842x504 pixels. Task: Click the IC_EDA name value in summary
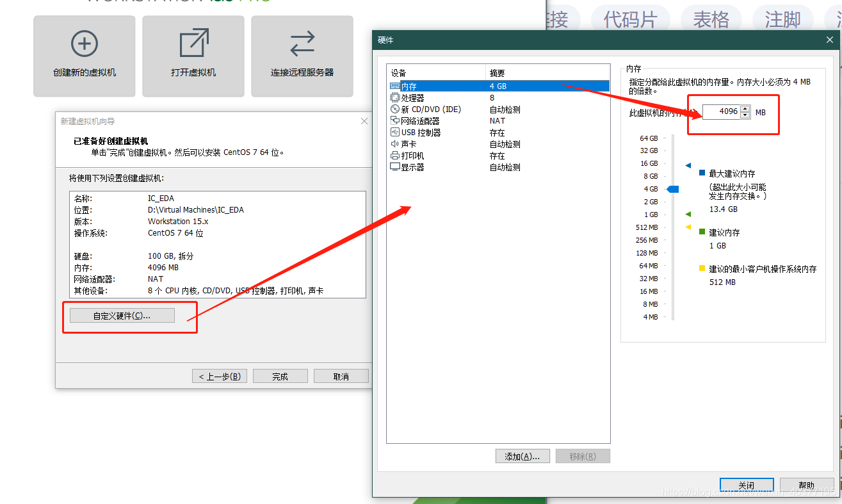[161, 199]
